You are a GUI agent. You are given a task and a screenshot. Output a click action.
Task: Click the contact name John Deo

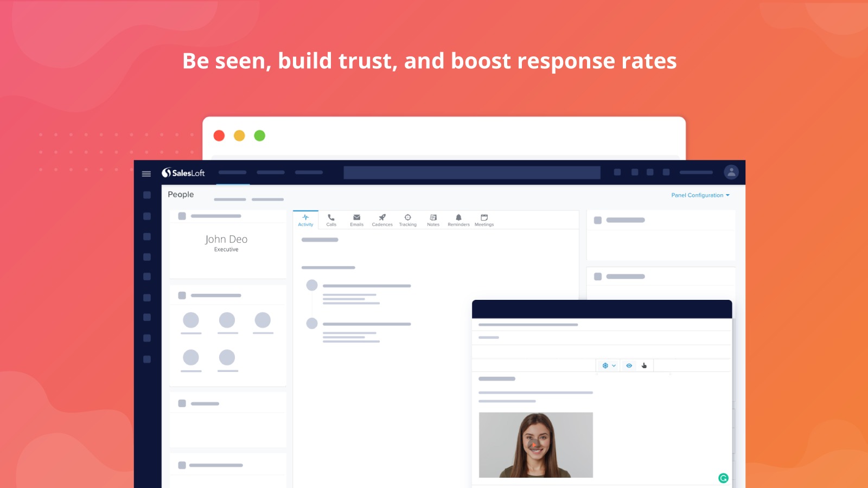pos(226,239)
